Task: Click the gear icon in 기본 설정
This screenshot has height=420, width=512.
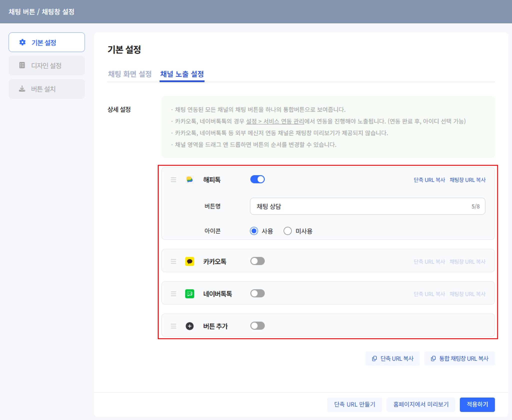Action: (22, 42)
